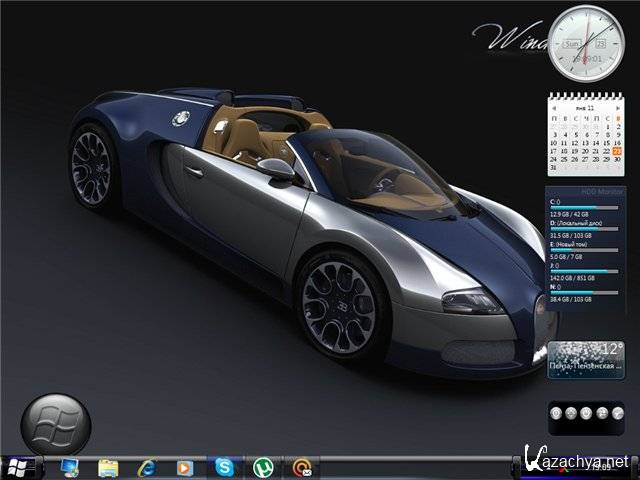Image resolution: width=640 pixels, height=480 pixels.
Task: Click the computer monitor icon on taskbar
Action: [70, 467]
